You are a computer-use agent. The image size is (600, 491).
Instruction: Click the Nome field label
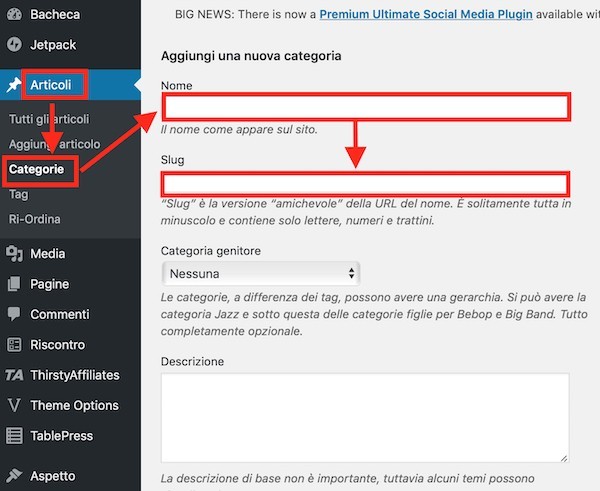(176, 85)
